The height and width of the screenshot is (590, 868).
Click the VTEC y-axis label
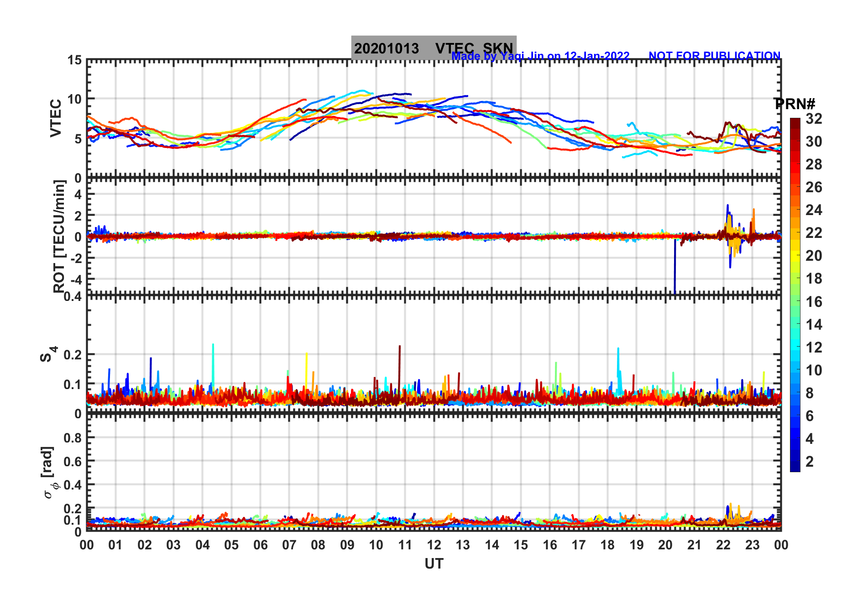tap(56, 118)
